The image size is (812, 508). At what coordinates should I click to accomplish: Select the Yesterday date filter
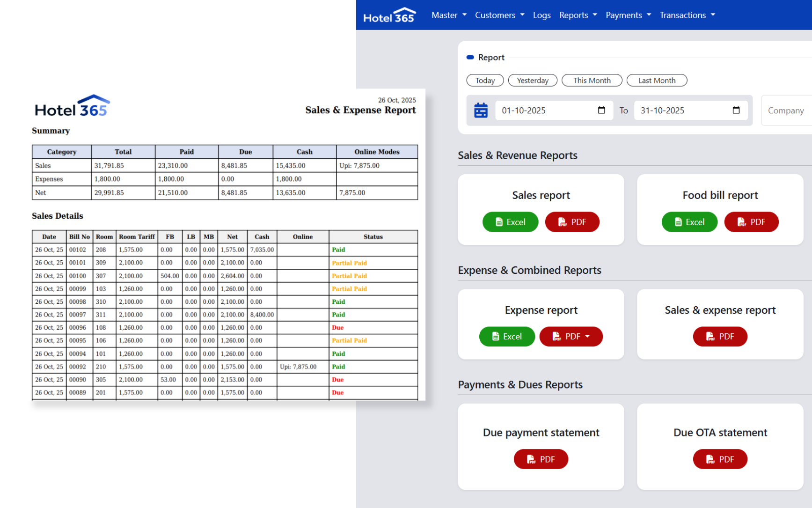tap(533, 81)
